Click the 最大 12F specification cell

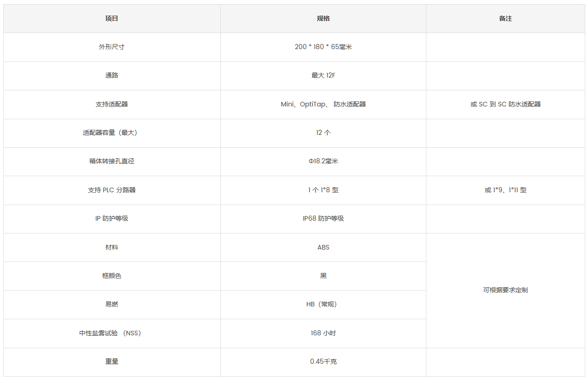pos(323,76)
